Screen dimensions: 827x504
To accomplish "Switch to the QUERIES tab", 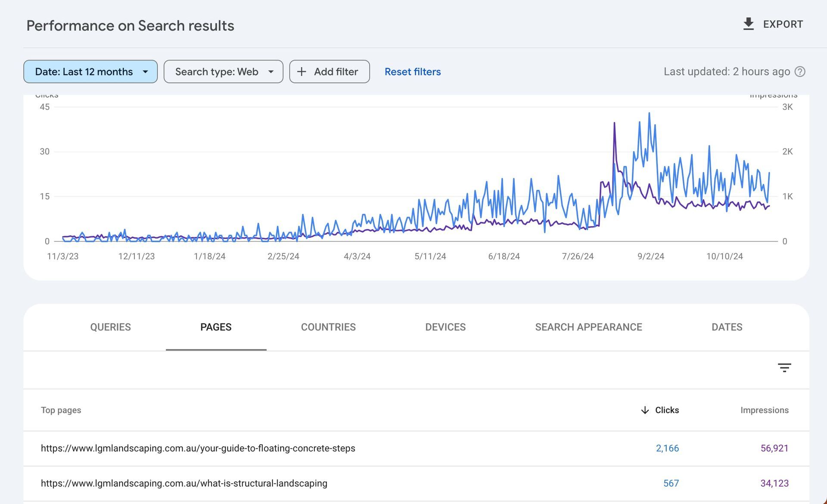I will 110,327.
